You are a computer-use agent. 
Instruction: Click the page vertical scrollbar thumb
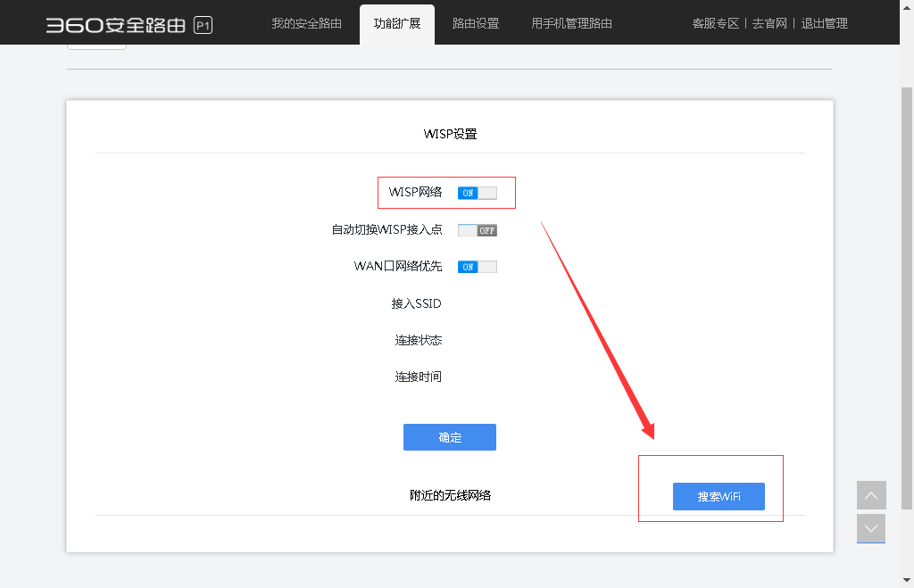[x=907, y=298]
